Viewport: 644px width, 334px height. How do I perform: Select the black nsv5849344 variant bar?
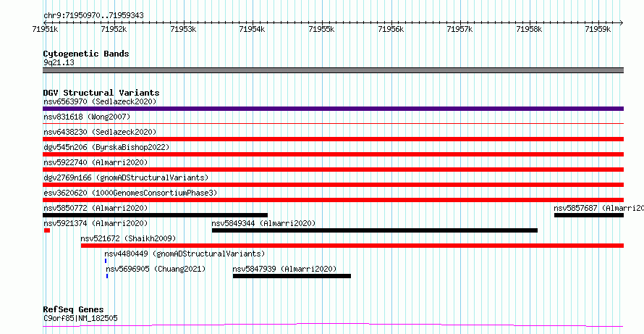pyautogui.click(x=375, y=230)
